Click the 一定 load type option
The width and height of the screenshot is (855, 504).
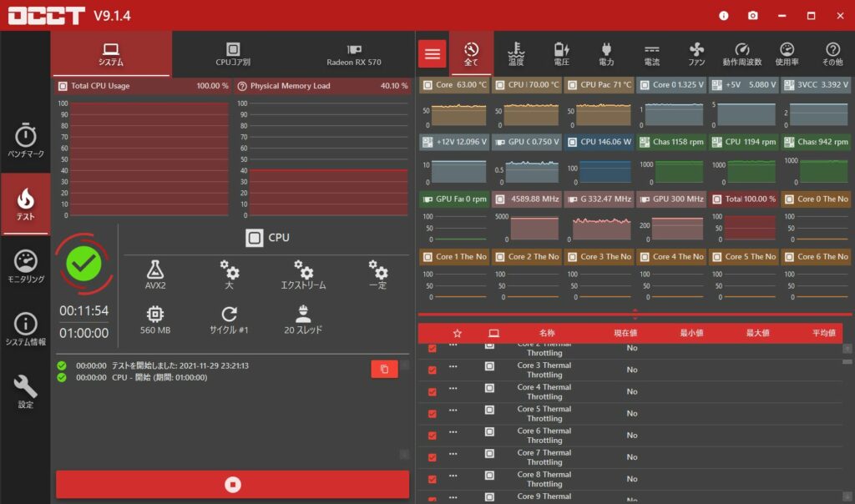pyautogui.click(x=378, y=275)
